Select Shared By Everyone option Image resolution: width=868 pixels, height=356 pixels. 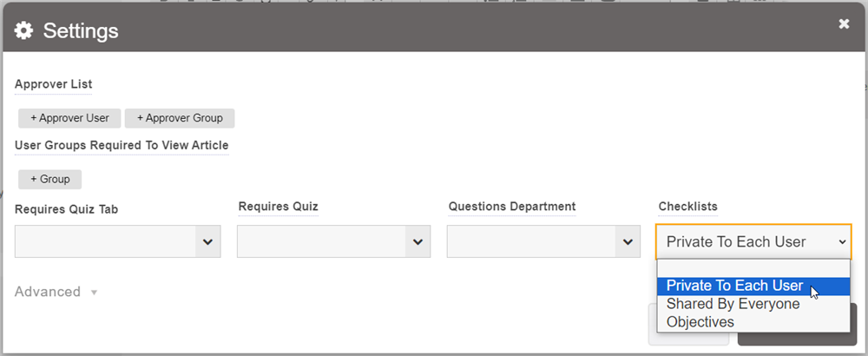pos(733,304)
